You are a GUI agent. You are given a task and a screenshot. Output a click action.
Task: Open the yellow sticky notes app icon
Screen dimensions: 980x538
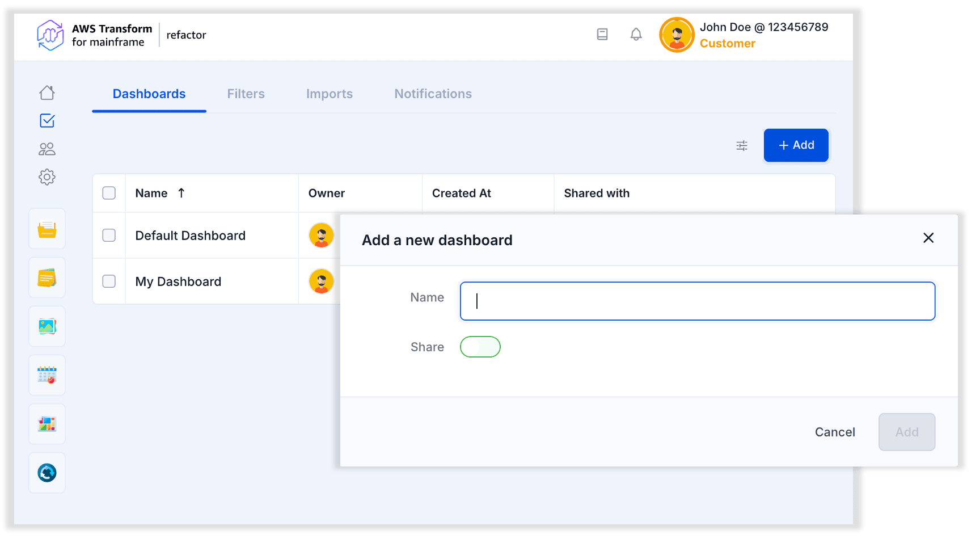tap(47, 278)
